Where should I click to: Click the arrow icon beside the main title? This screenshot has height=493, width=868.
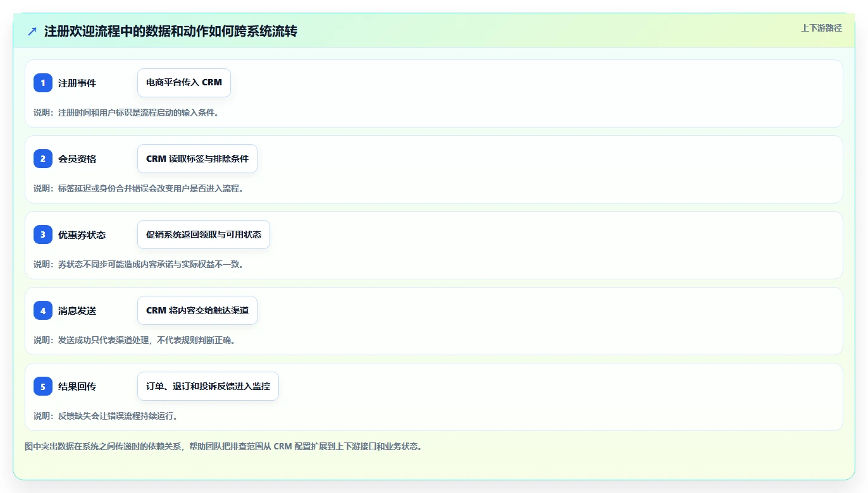[32, 31]
